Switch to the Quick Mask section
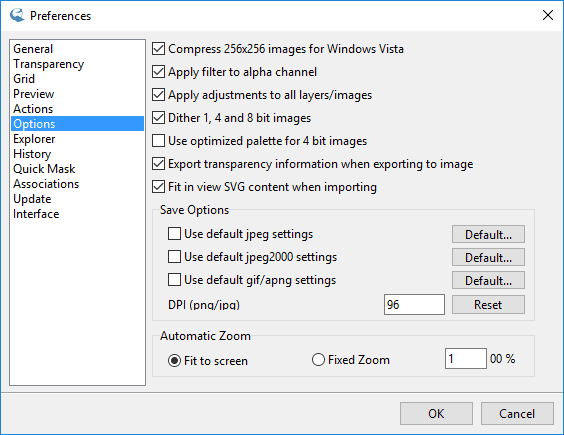564x435 pixels. 44,169
